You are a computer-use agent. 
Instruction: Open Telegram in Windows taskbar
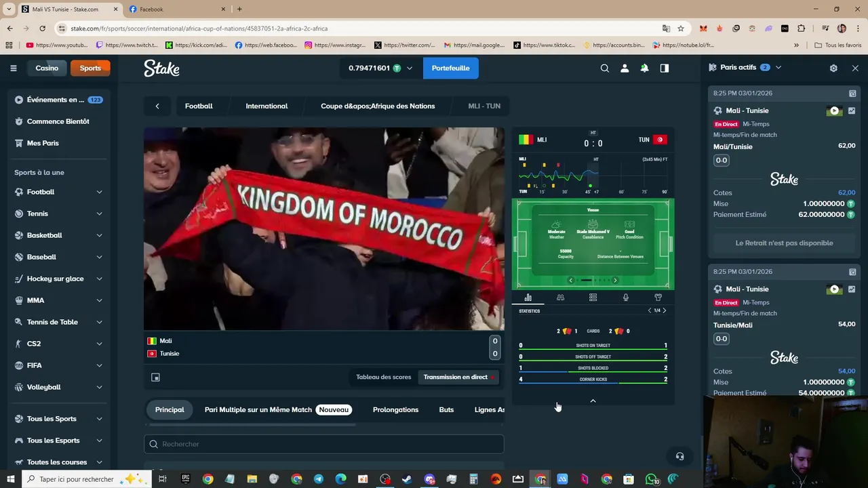319,479
